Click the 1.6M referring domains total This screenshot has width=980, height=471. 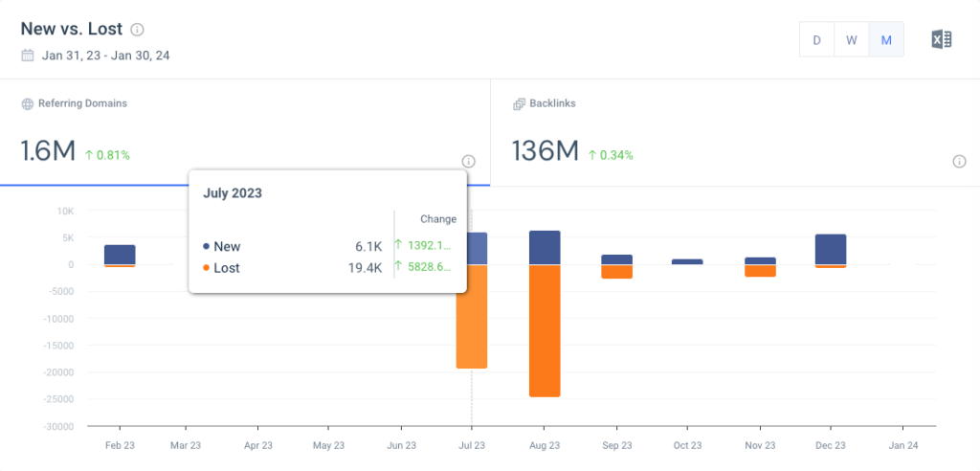tap(48, 151)
